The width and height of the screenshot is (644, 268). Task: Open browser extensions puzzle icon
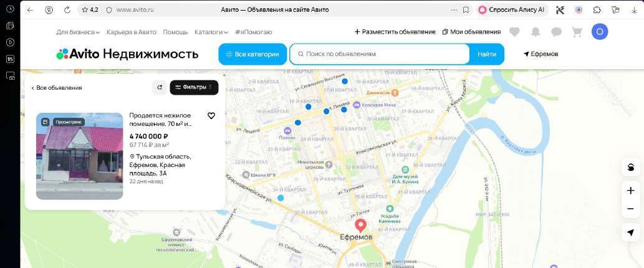(x=597, y=10)
